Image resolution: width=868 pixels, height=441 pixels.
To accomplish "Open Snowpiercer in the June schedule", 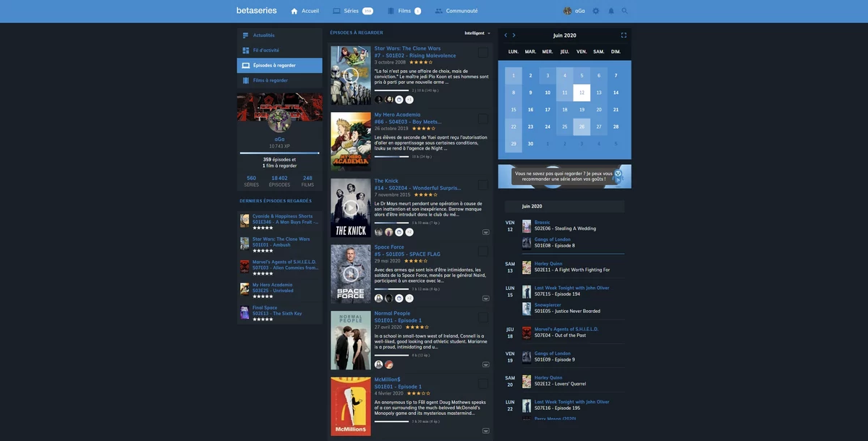I will [x=548, y=305].
